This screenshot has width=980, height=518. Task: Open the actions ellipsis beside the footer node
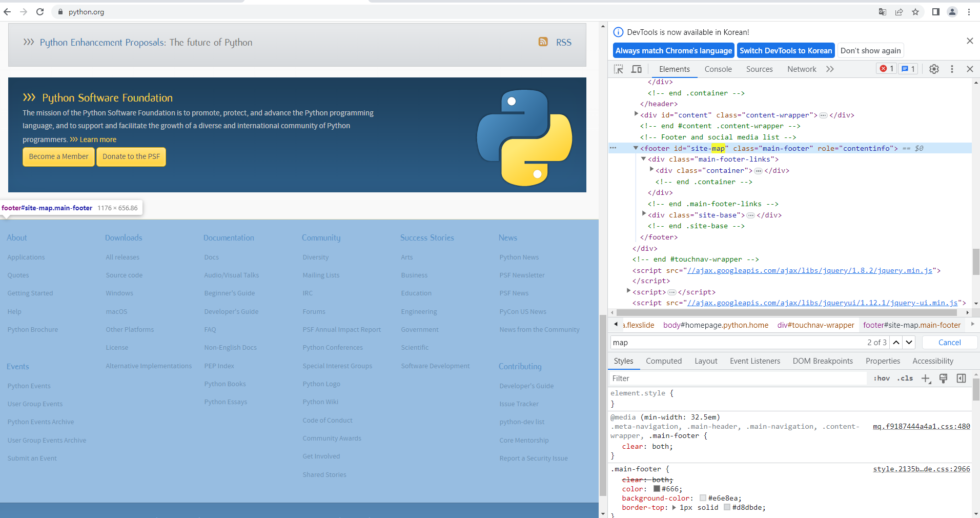pos(613,148)
